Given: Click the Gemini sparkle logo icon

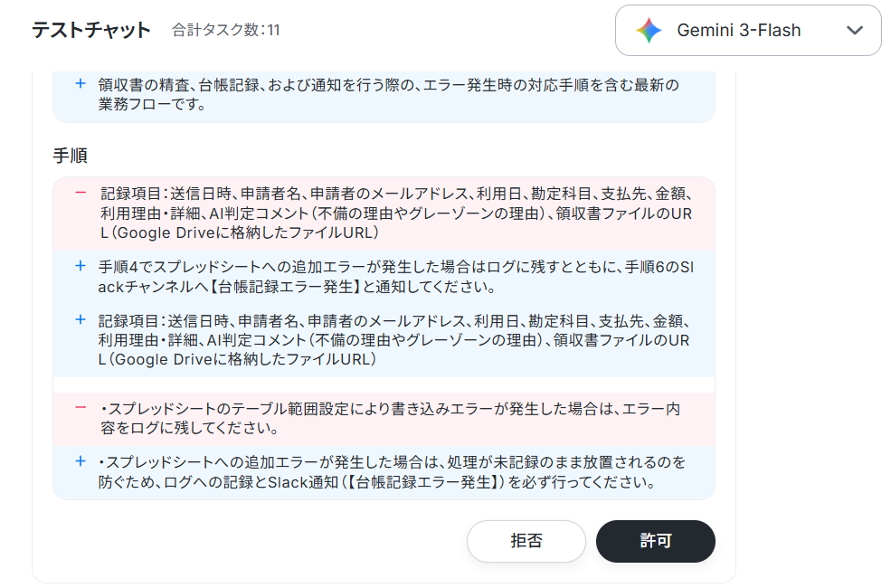Looking at the screenshot, I should click(x=649, y=30).
